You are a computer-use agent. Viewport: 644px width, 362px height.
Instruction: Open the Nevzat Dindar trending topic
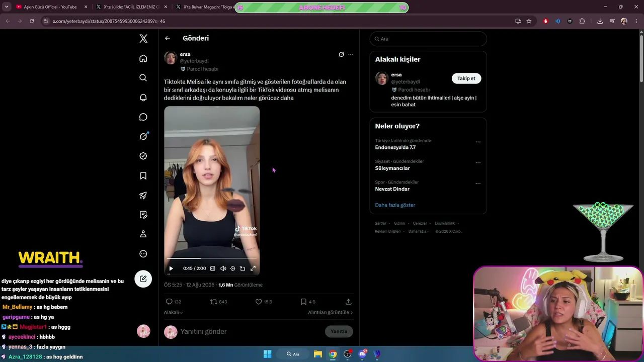pos(392,189)
